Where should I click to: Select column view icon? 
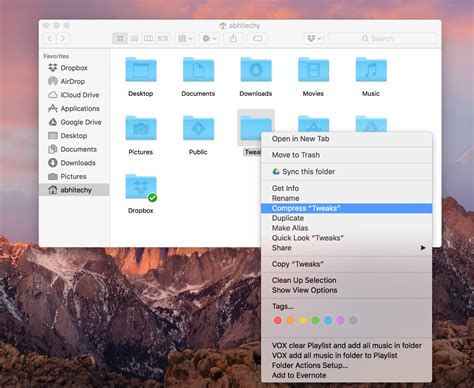coord(149,39)
